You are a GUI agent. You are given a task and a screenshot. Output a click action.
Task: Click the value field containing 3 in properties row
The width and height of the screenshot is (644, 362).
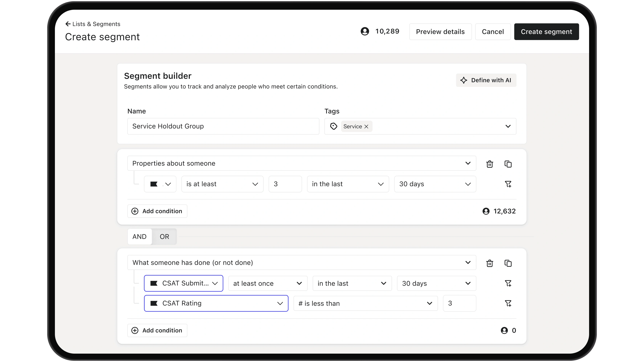click(x=285, y=184)
